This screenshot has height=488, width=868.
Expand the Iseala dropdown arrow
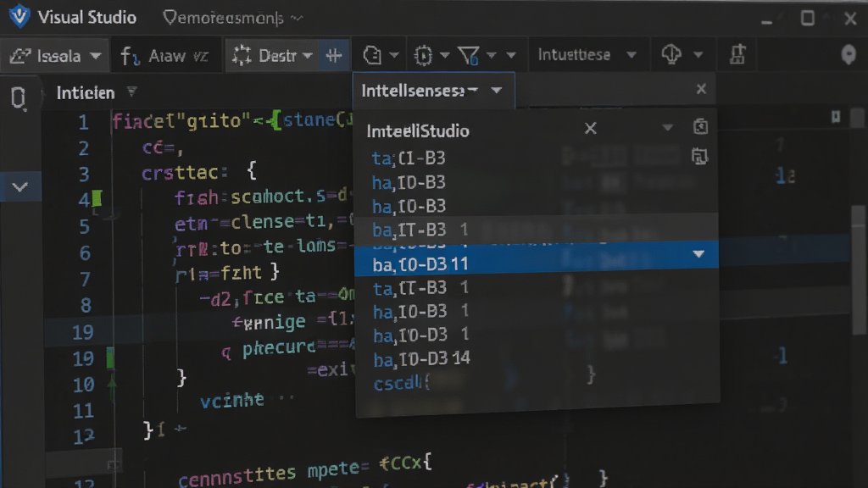click(x=96, y=56)
